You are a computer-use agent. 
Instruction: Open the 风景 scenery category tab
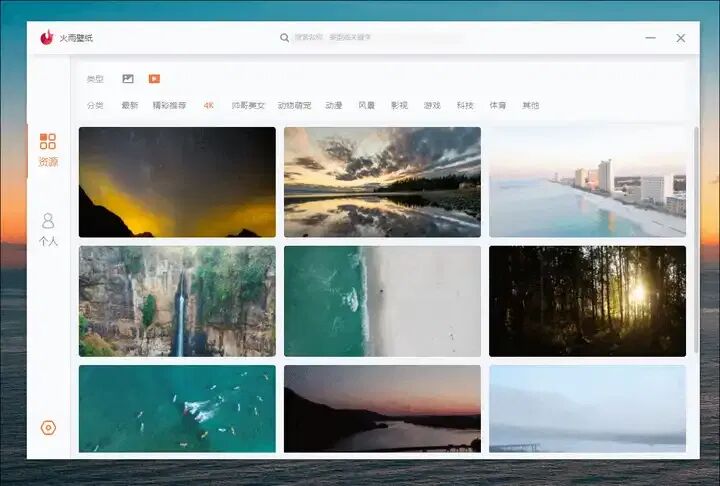(x=366, y=105)
